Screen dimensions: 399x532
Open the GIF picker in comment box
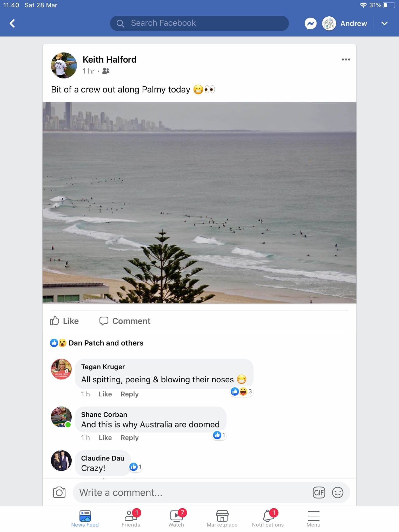click(319, 492)
